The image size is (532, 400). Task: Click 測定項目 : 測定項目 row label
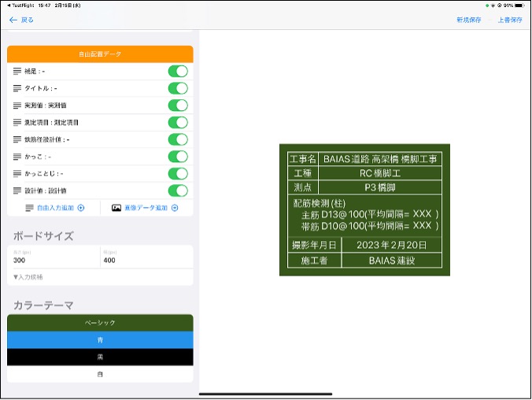pos(51,122)
